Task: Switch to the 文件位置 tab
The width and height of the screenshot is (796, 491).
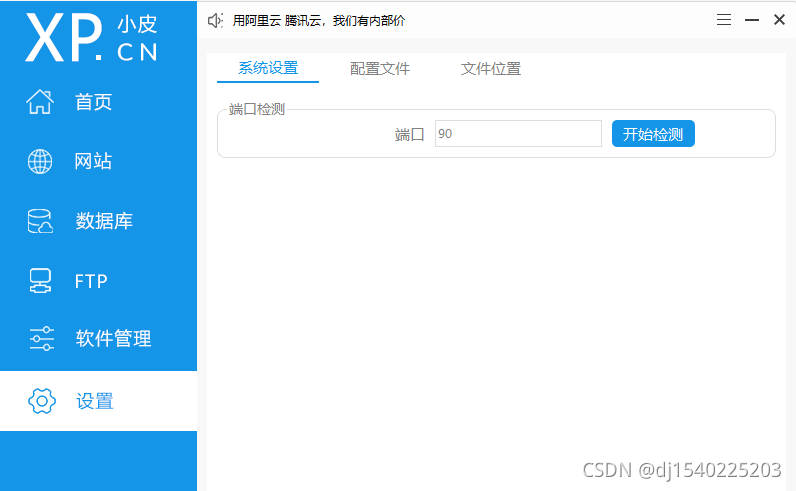Action: coord(491,69)
